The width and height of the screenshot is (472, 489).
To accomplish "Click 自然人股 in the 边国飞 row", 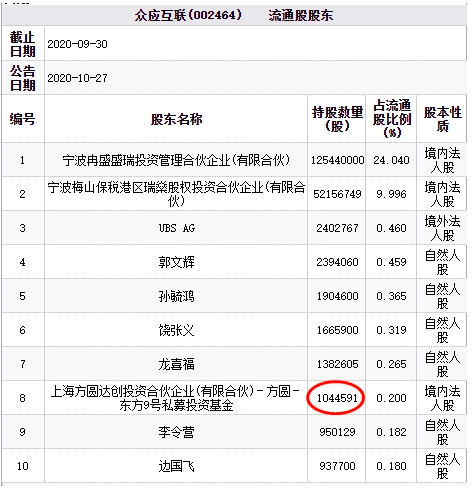I will click(x=442, y=466).
